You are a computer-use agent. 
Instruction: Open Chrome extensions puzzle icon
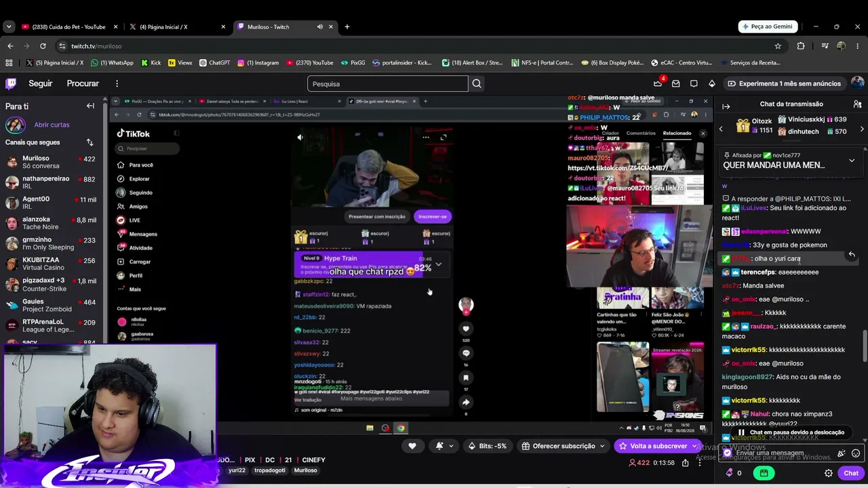(x=801, y=46)
